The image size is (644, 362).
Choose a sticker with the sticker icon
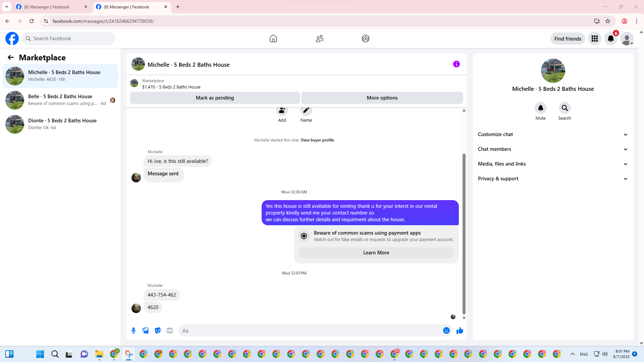[158, 330]
